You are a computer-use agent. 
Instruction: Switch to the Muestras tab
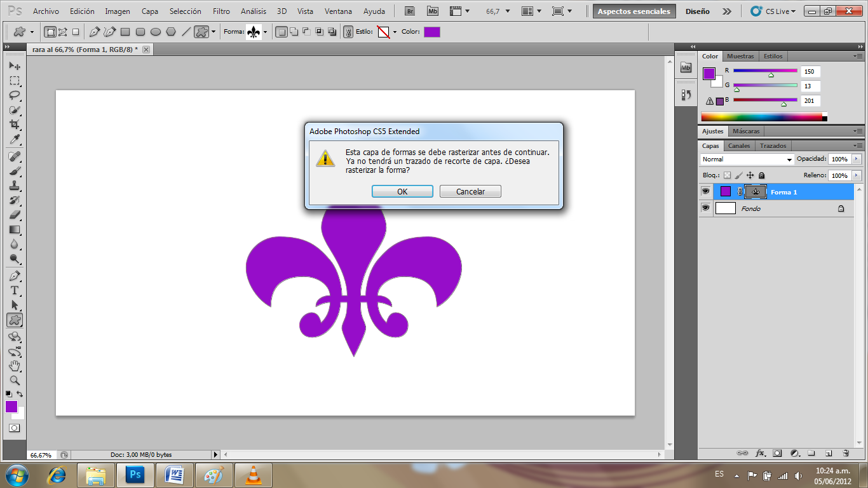pos(740,56)
